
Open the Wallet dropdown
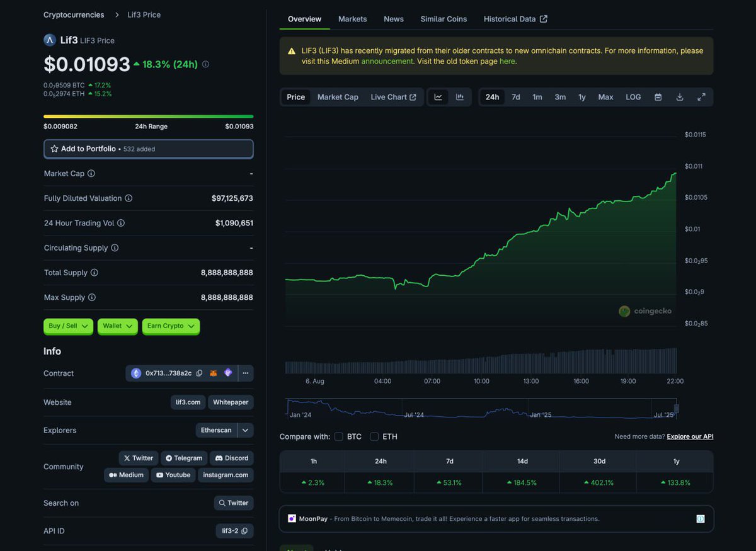[117, 326]
